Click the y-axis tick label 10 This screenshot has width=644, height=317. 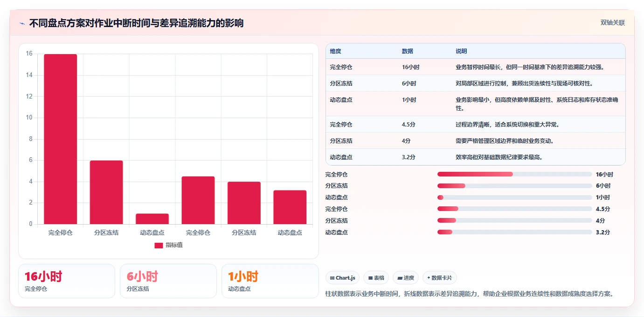click(29, 118)
